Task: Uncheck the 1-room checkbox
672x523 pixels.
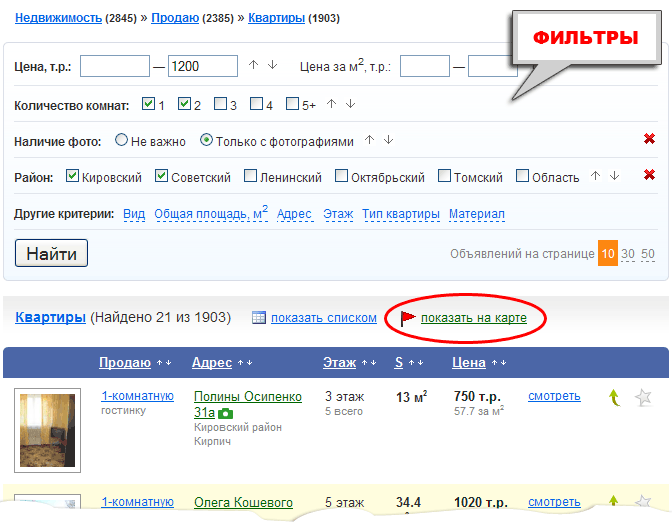Action: point(149,103)
